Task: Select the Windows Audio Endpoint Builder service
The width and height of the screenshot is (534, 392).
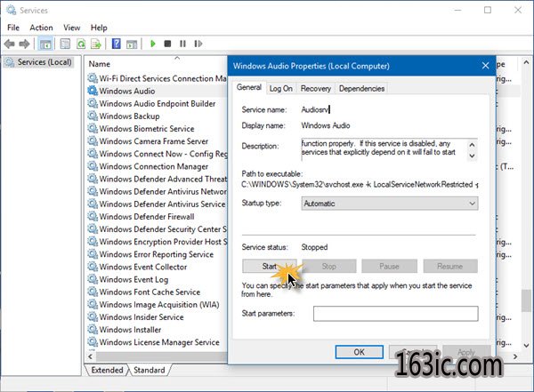Action: (158, 103)
